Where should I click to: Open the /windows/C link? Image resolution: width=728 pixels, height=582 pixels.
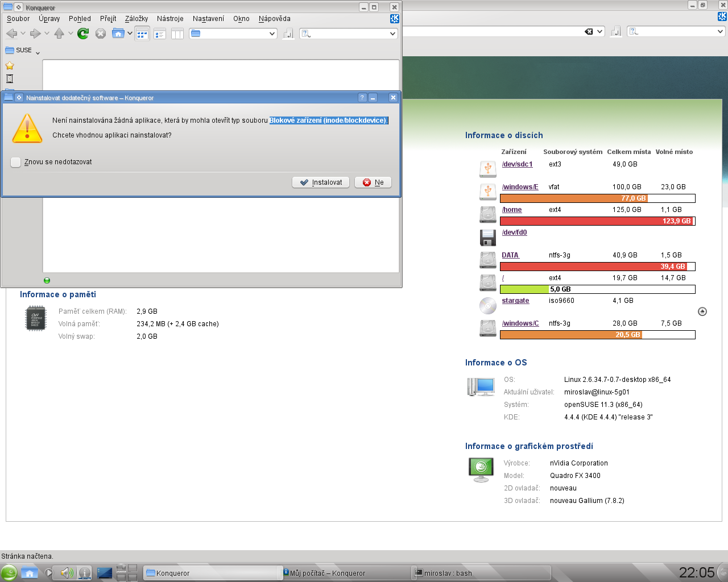click(520, 323)
